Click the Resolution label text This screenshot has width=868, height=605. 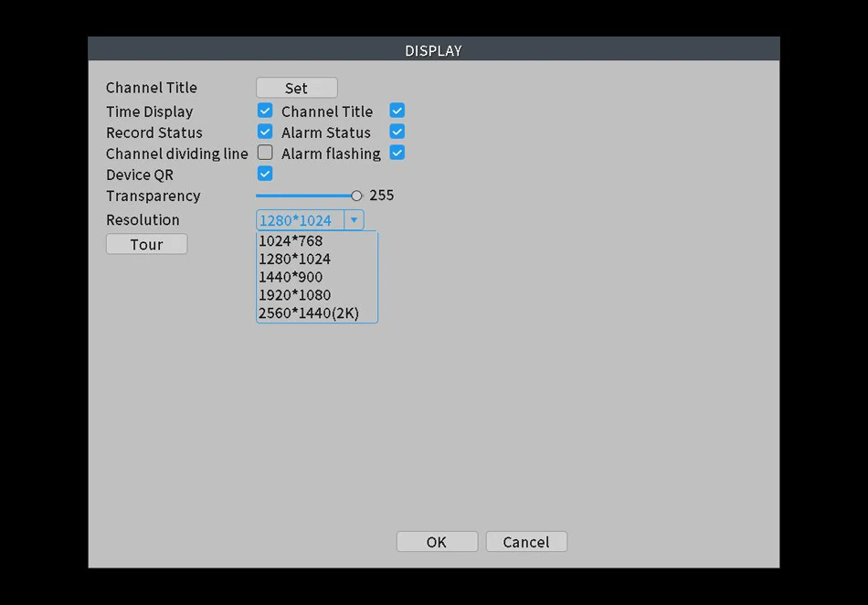point(143,219)
